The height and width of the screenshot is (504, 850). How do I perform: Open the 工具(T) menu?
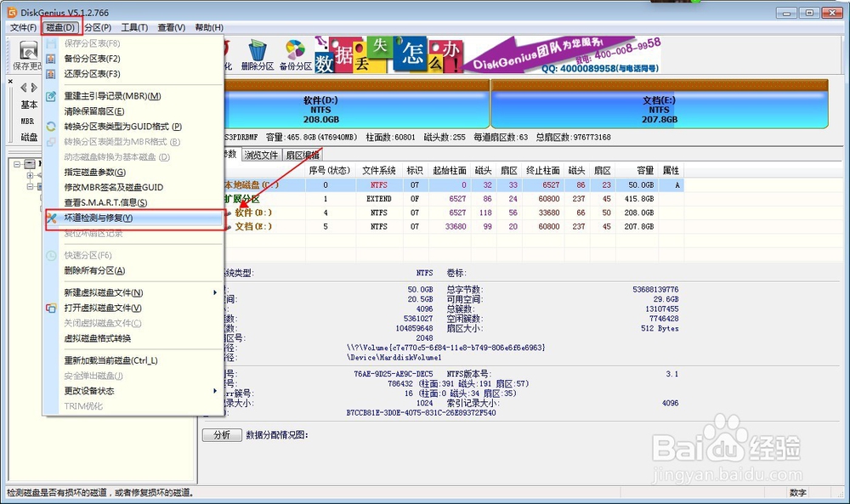coord(134,28)
